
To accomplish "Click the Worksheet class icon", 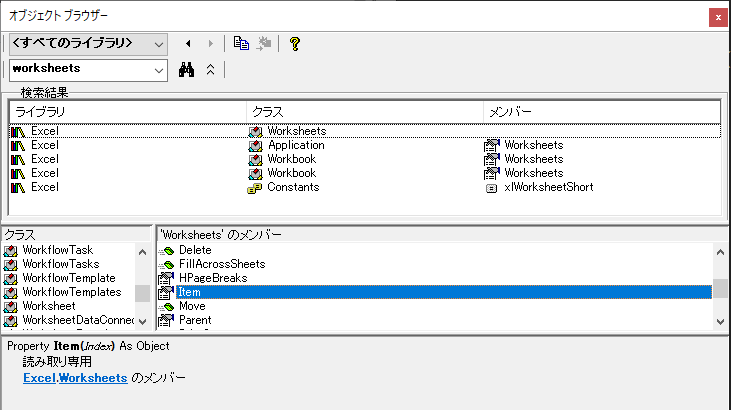I will click(11, 307).
